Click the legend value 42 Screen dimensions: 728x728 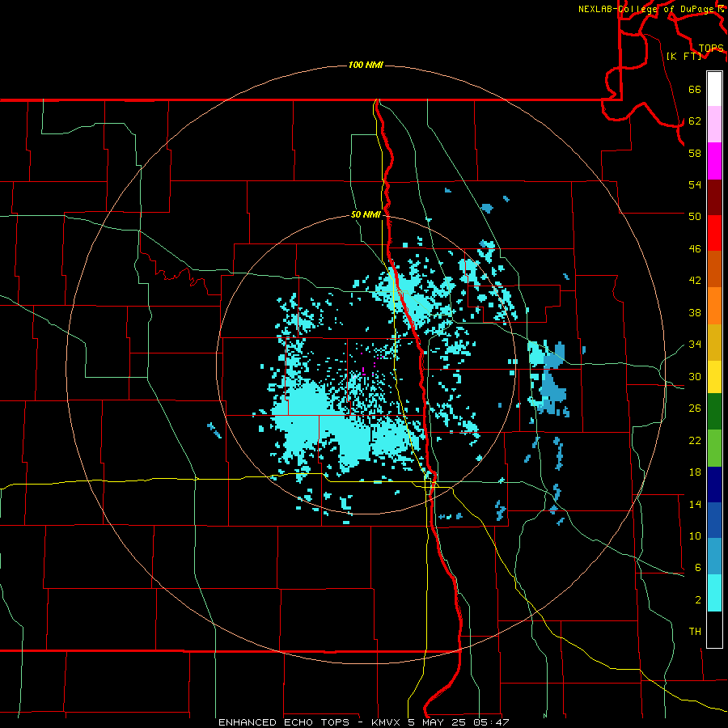coord(695,281)
